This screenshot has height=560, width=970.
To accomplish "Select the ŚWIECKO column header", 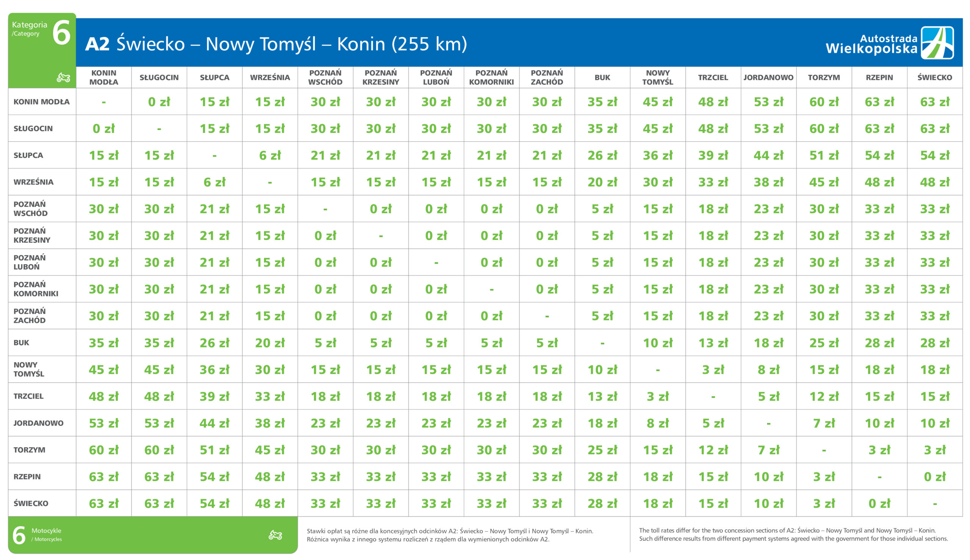I will pos(935,77).
